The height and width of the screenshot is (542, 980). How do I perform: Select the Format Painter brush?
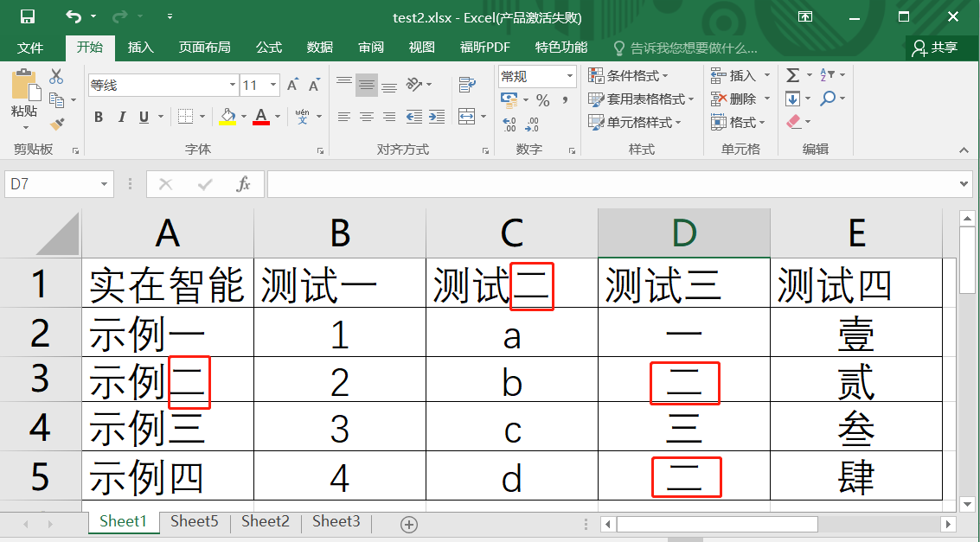(57, 124)
